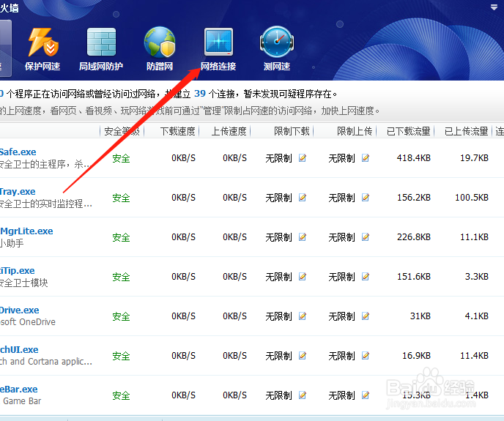This screenshot has width=504, height=421.
Task: Open the 局域网防护 LAN protection tool
Action: click(x=101, y=49)
